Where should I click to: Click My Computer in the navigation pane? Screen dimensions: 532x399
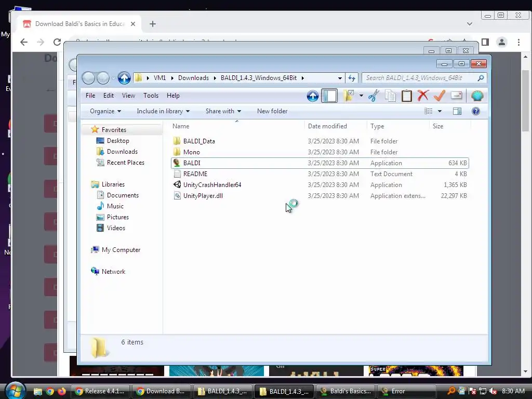pos(121,250)
